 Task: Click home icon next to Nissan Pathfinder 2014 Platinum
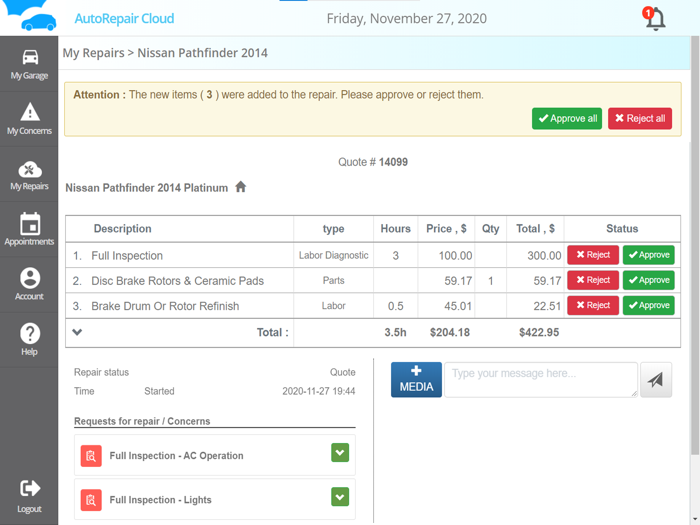click(241, 187)
